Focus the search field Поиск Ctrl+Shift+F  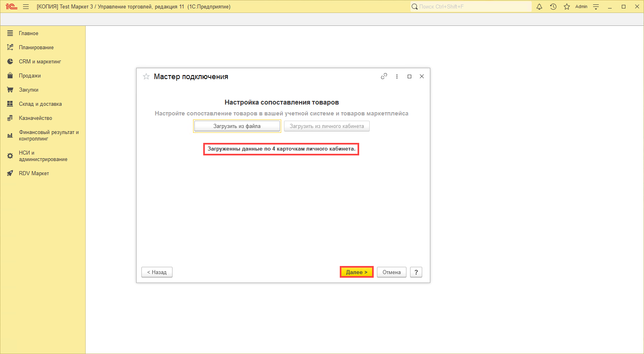[471, 6]
